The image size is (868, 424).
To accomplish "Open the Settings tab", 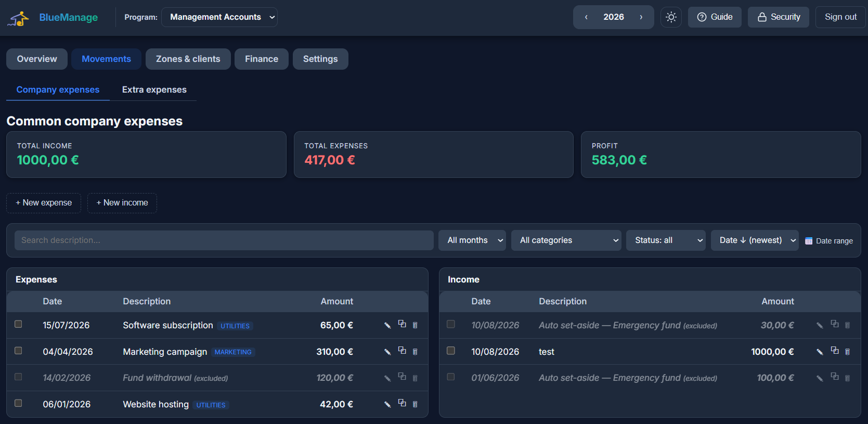I will coord(320,59).
